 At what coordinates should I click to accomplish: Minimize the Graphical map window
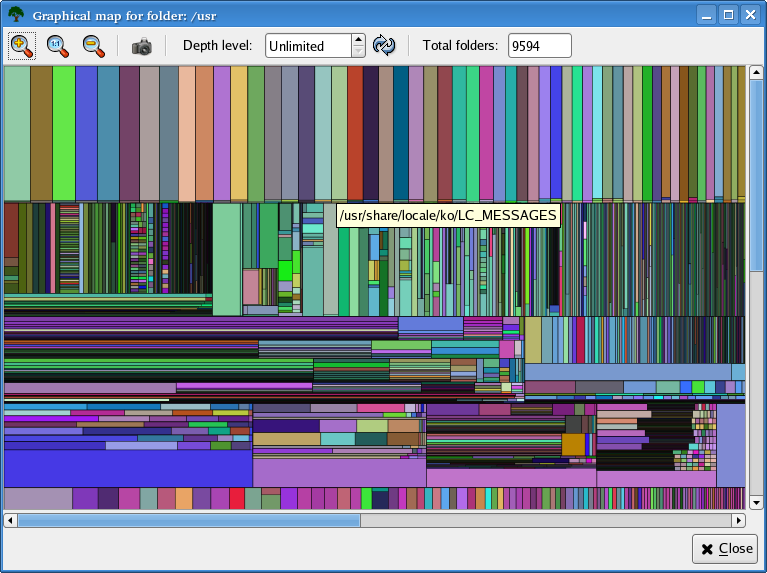pyautogui.click(x=706, y=15)
